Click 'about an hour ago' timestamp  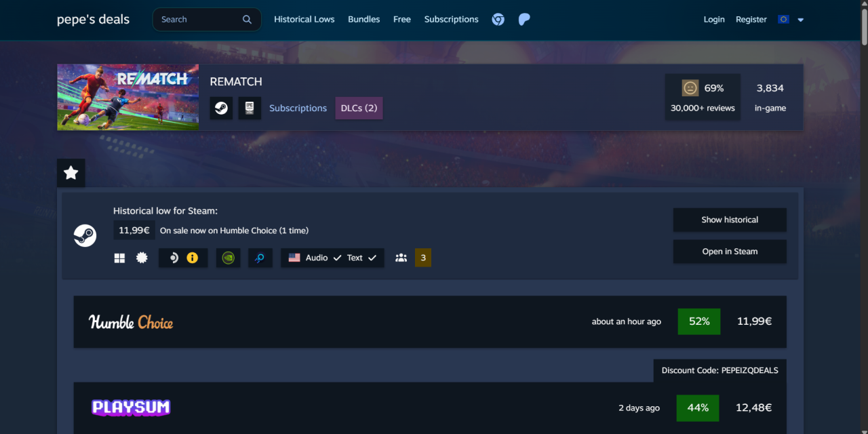[627, 321]
